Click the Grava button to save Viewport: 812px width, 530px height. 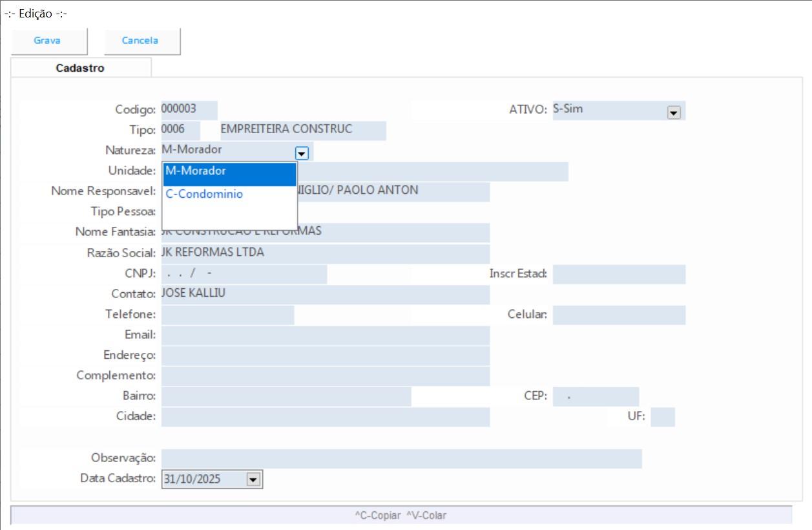pos(48,41)
